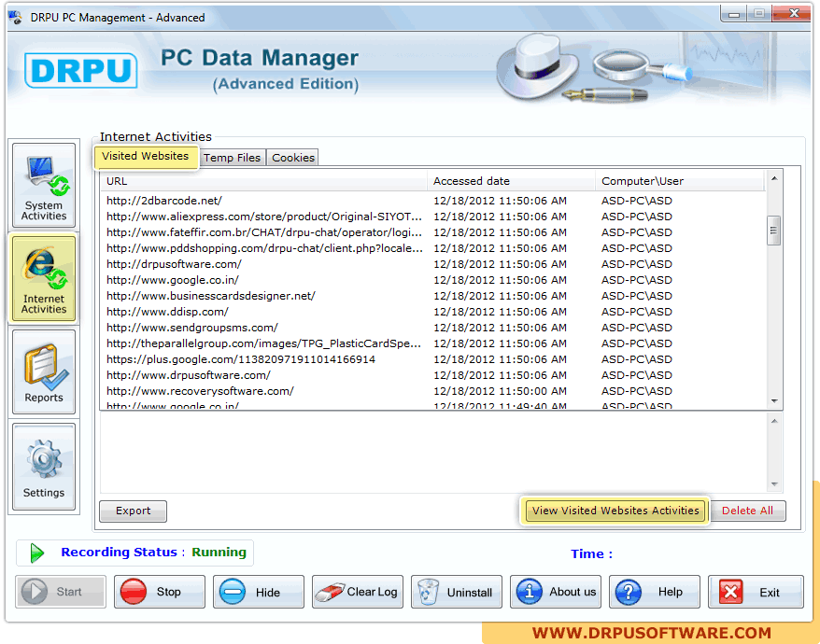Select Internet Activities sidebar icon
820x644 pixels.
44,279
